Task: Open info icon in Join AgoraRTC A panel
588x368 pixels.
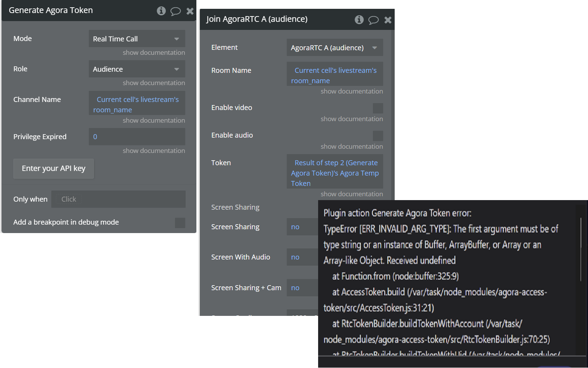Action: click(x=359, y=20)
